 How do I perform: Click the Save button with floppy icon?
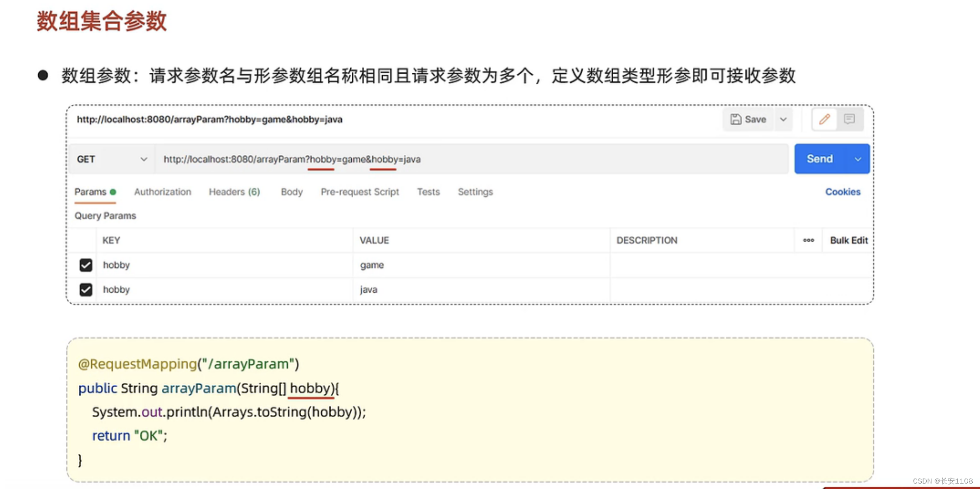(748, 119)
